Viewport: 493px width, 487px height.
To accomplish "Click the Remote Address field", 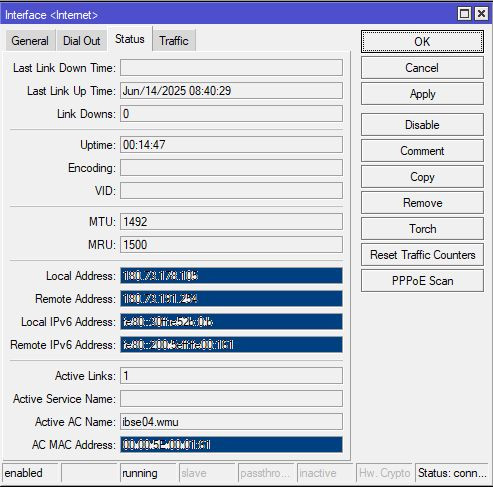I will click(231, 299).
